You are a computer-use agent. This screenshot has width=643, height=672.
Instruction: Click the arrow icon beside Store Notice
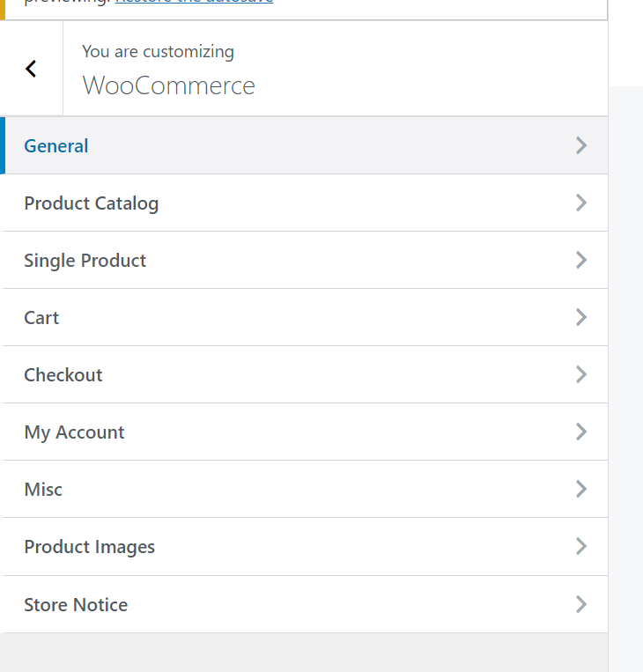tap(580, 605)
